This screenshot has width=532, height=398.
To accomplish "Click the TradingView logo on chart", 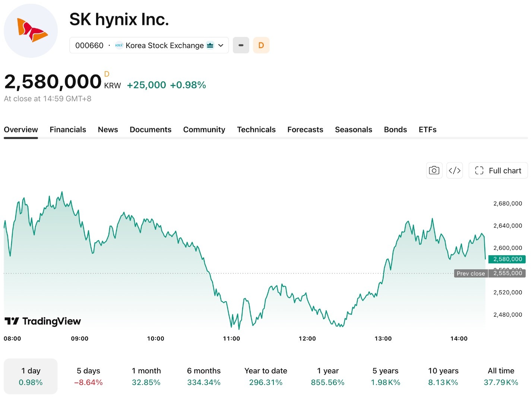I will coord(42,321).
